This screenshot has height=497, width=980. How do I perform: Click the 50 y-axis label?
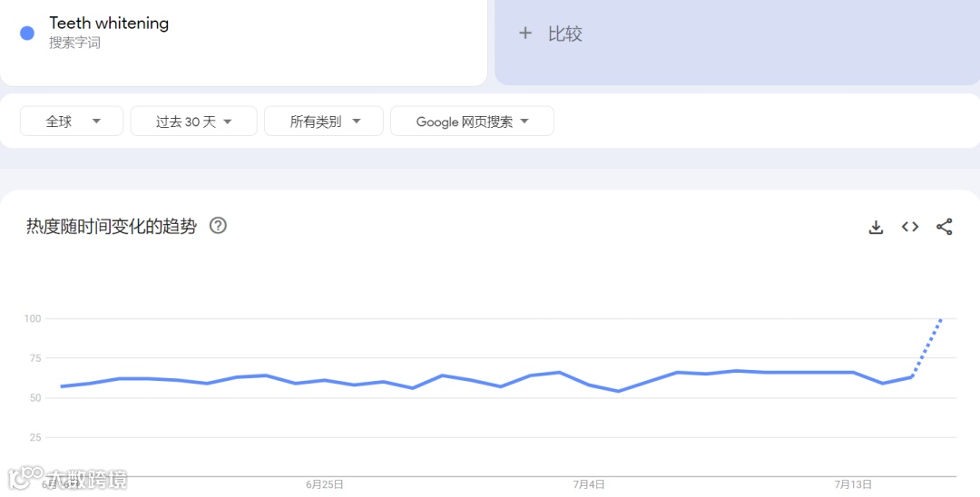35,398
